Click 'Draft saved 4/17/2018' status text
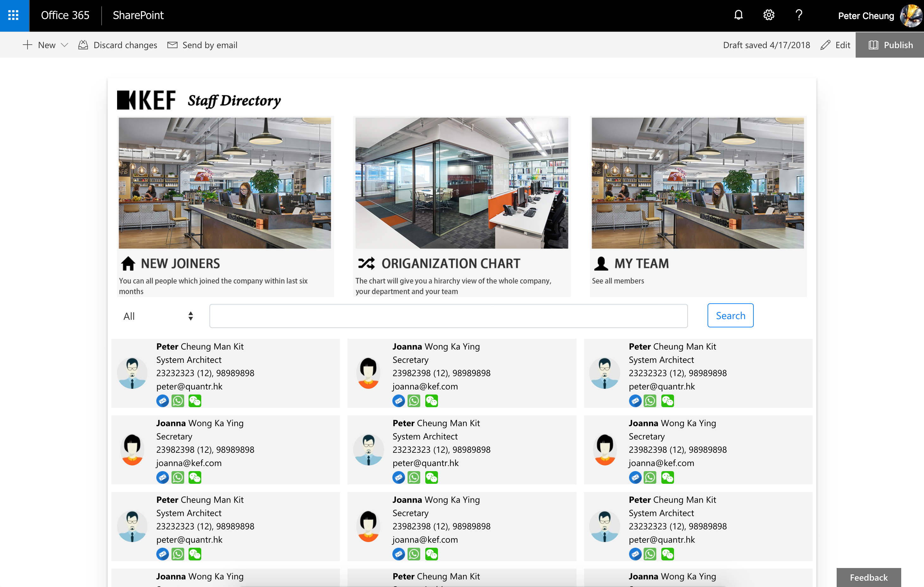This screenshot has height=587, width=924. coord(766,45)
